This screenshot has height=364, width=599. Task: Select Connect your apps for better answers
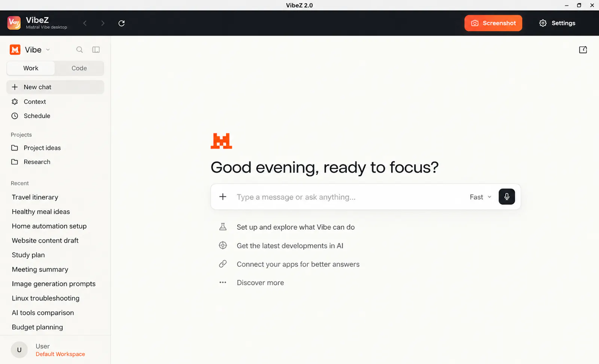click(289, 264)
